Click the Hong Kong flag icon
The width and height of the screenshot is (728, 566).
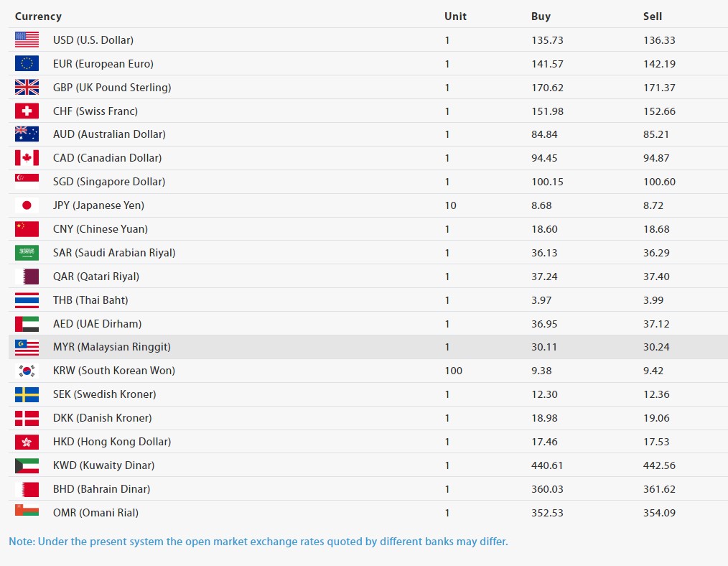(x=27, y=442)
